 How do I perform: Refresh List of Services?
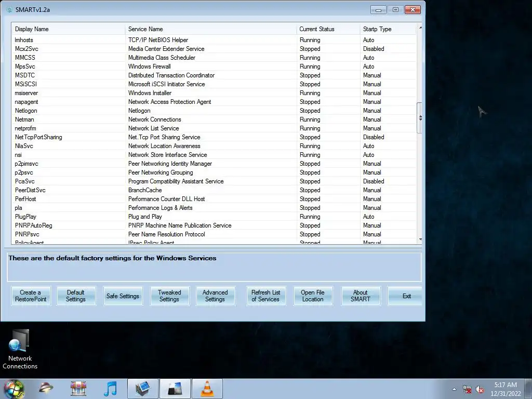[x=266, y=296]
